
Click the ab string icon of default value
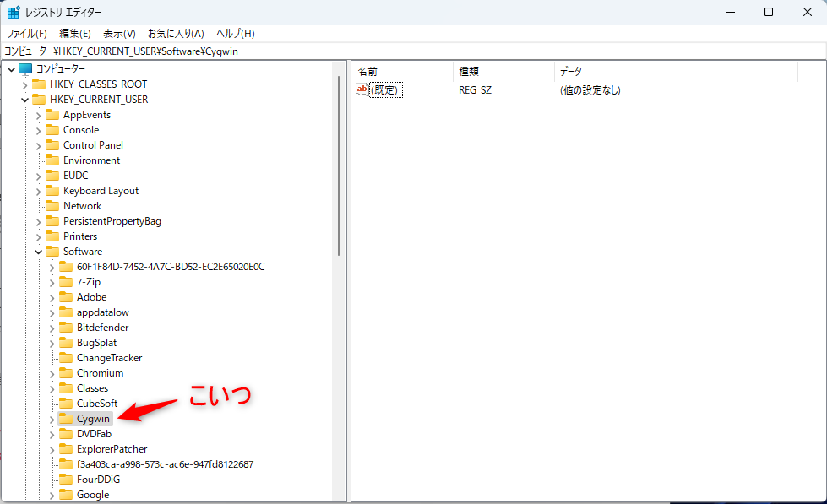(x=363, y=89)
